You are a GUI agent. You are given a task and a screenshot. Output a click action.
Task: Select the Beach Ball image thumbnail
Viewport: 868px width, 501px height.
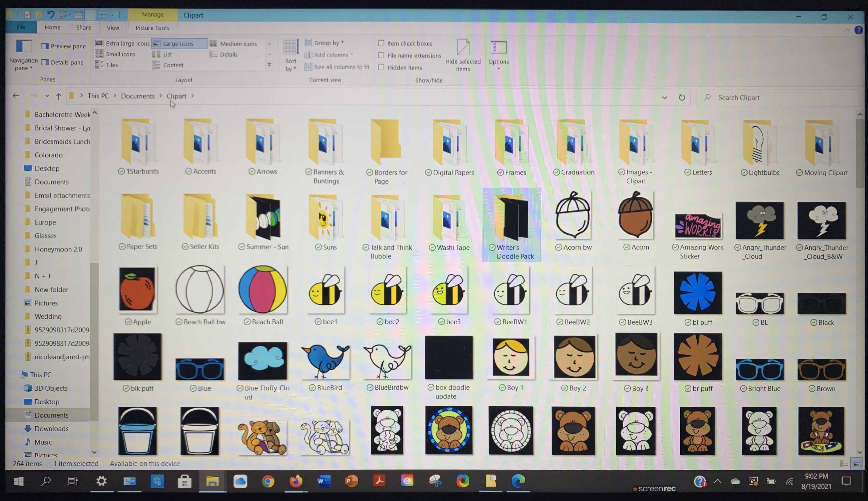(x=262, y=289)
